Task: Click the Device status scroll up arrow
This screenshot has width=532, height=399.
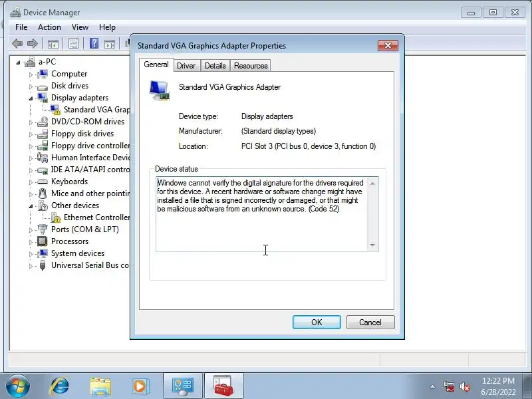Action: [372, 184]
